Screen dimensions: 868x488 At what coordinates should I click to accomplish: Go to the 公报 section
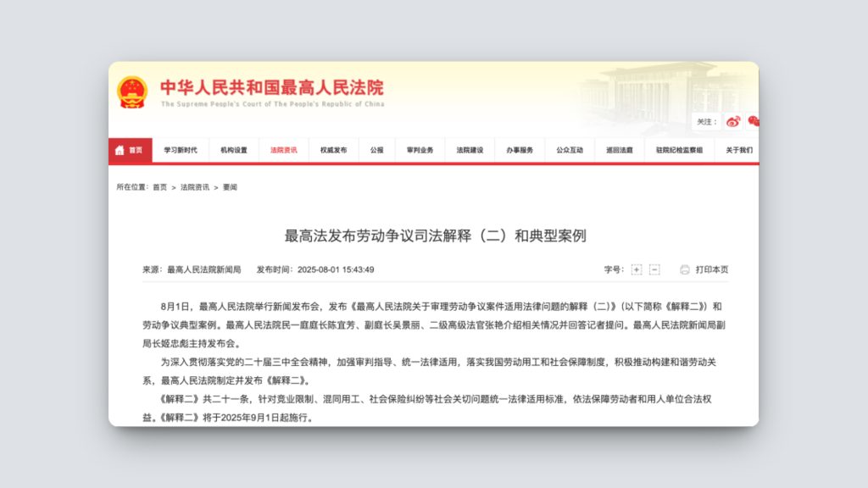pos(376,150)
